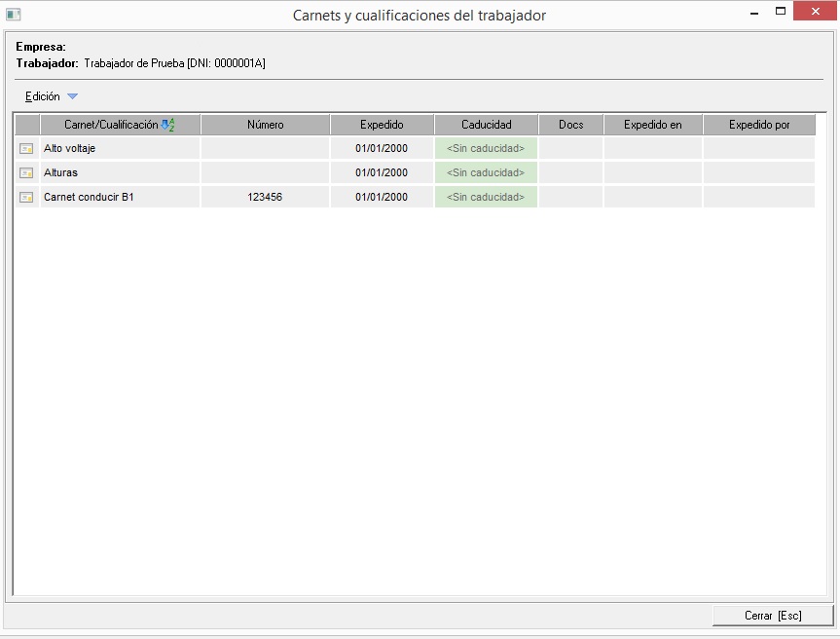Select the Alturas row name
Viewport: 840px width, 639px height.
click(x=60, y=172)
